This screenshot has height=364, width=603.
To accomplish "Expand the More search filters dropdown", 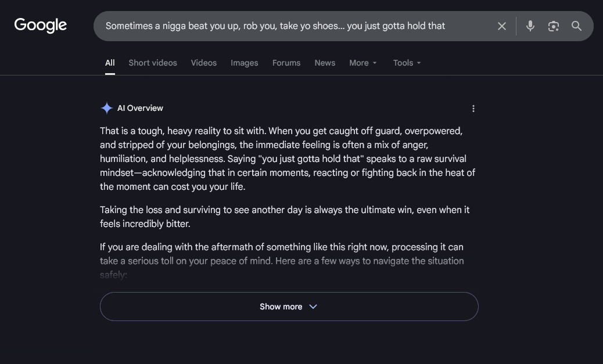I will click(x=362, y=63).
